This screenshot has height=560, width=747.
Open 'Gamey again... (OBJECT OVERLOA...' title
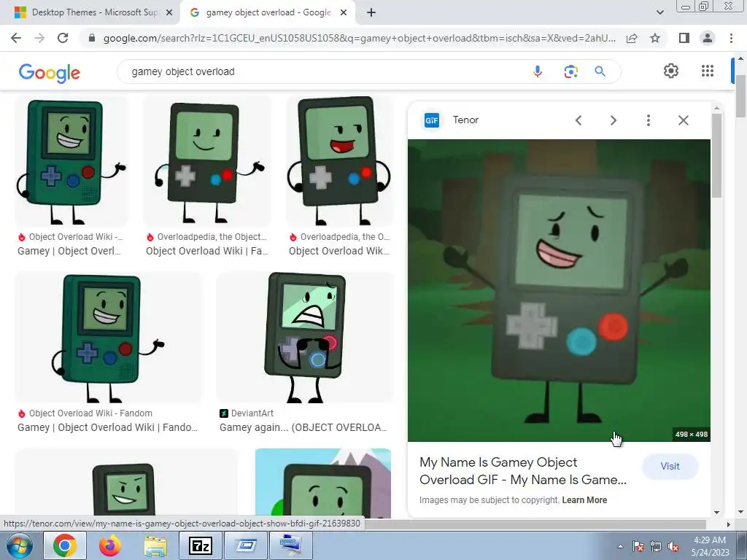point(303,427)
